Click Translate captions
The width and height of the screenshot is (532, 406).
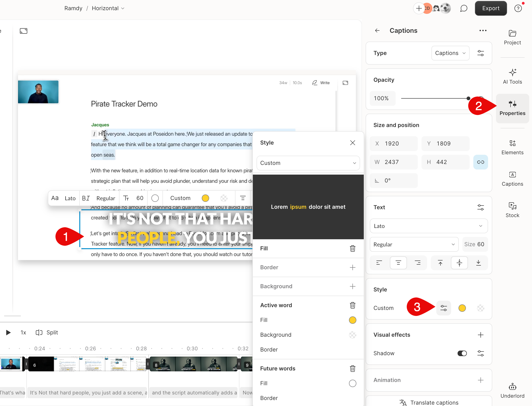429,402
